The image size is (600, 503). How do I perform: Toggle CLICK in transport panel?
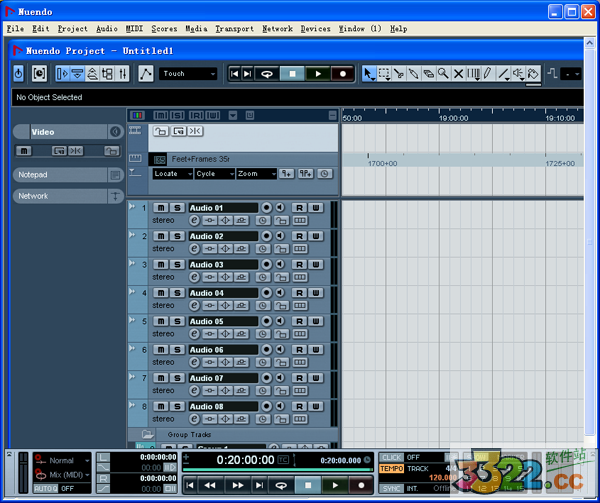click(391, 457)
